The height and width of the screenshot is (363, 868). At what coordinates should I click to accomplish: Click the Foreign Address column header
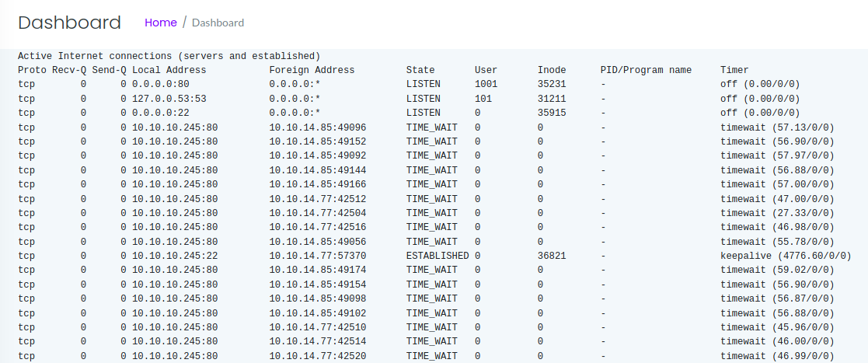[312, 70]
